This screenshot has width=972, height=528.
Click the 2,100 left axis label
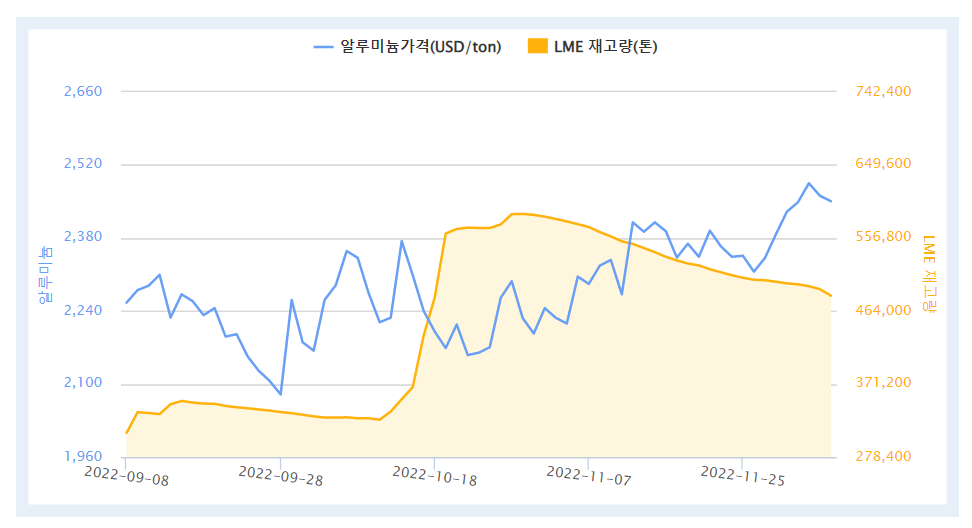tap(83, 382)
